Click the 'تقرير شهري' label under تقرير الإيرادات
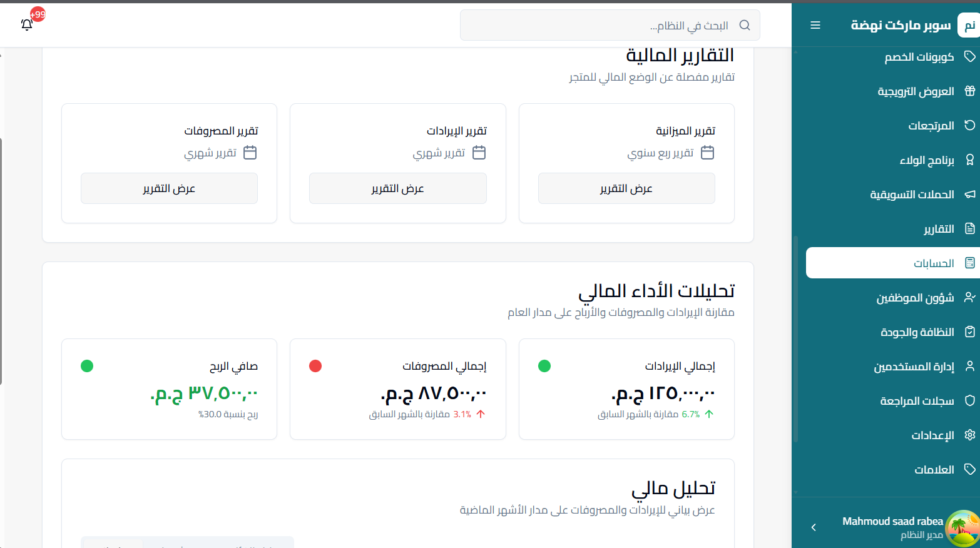 pos(439,153)
